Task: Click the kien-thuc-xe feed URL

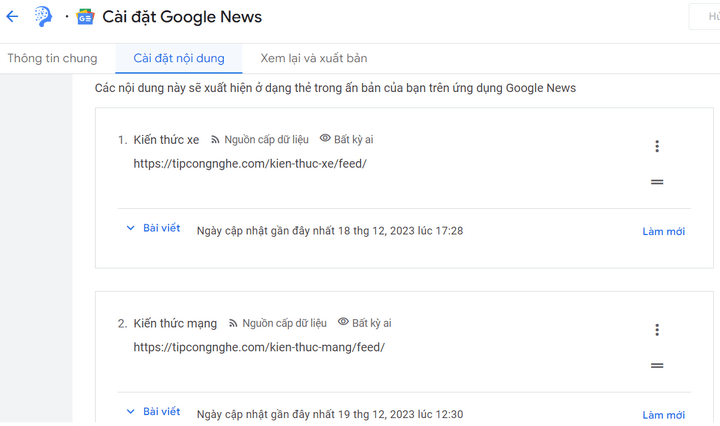Action: tap(250, 163)
